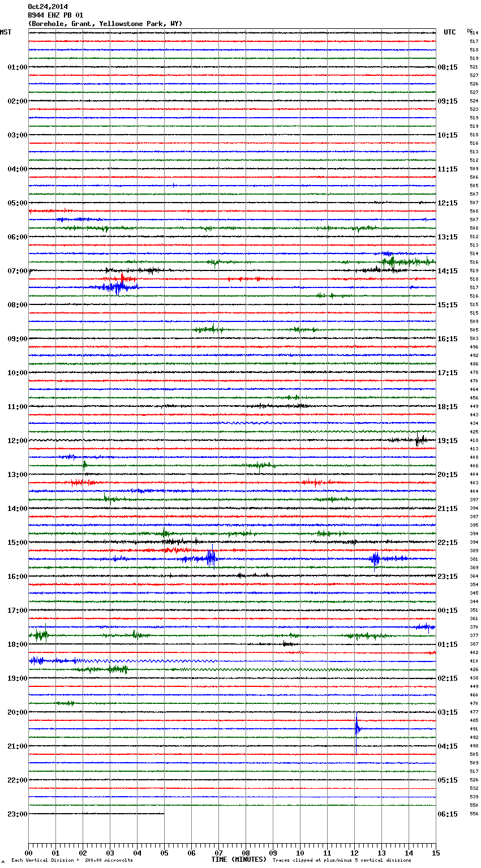Select the 12:00 MST time label

(x=17, y=441)
